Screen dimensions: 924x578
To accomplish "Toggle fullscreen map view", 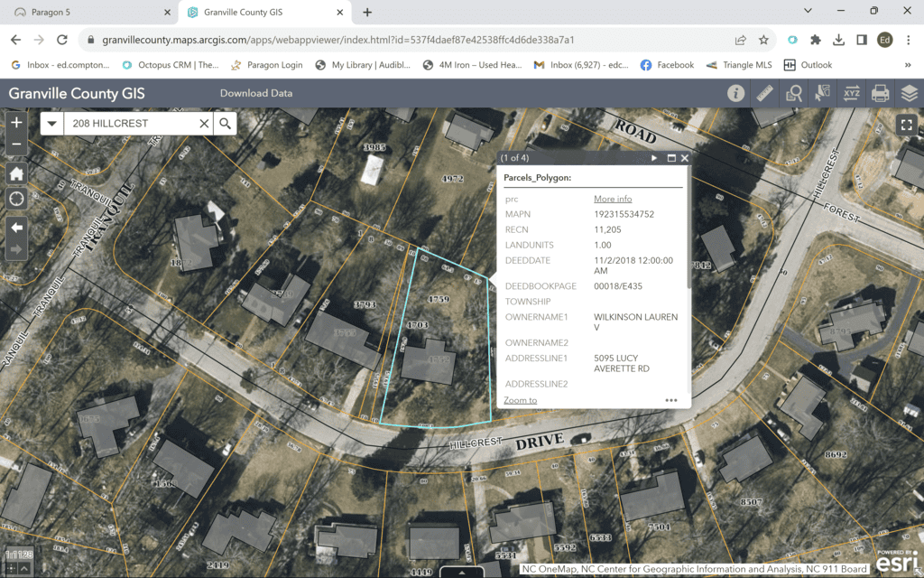I will click(x=906, y=126).
